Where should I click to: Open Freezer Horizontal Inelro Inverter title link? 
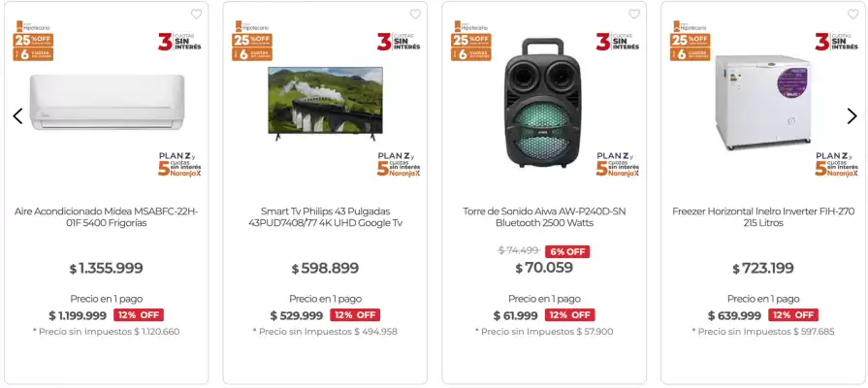point(763,216)
